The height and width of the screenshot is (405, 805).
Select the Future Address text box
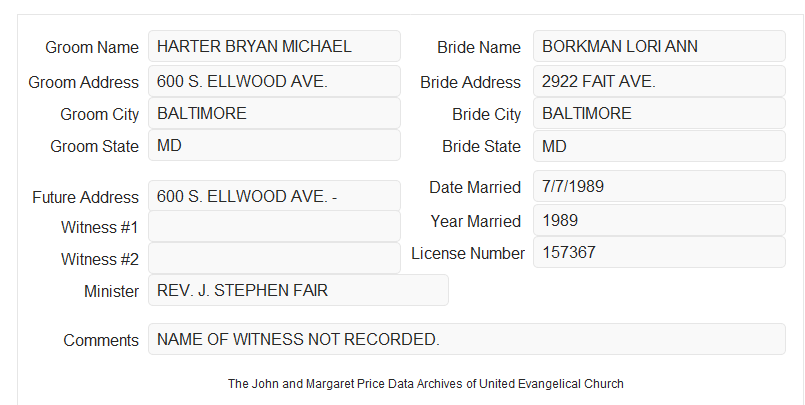click(x=274, y=196)
